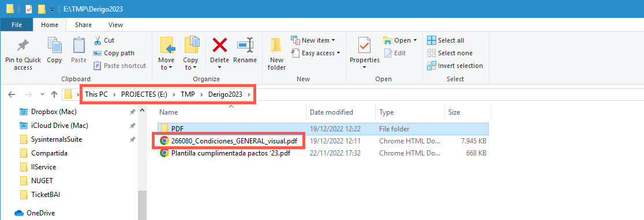Navigate to TMP in the breadcrumb path

pyautogui.click(x=188, y=94)
